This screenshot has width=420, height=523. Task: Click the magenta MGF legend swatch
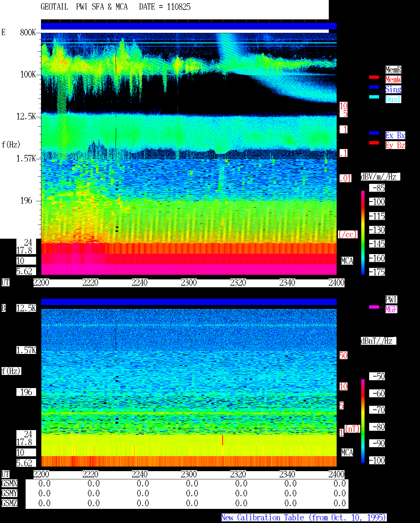click(x=374, y=307)
